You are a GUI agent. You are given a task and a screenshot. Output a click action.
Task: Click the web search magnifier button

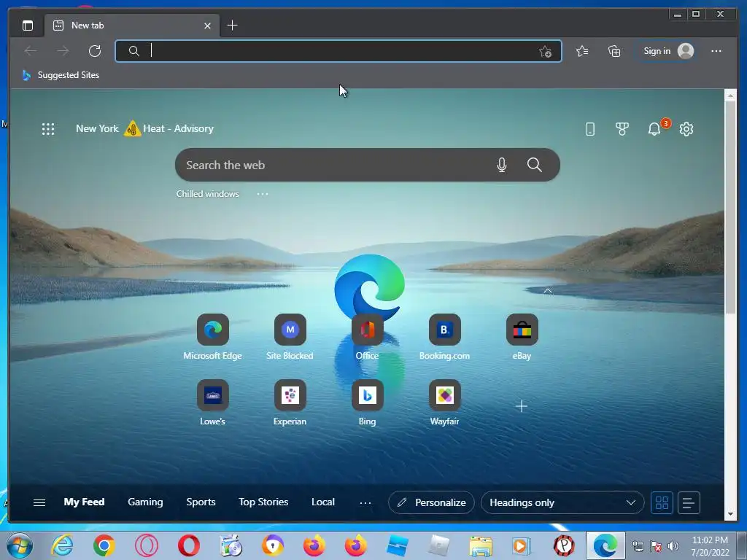click(x=535, y=165)
